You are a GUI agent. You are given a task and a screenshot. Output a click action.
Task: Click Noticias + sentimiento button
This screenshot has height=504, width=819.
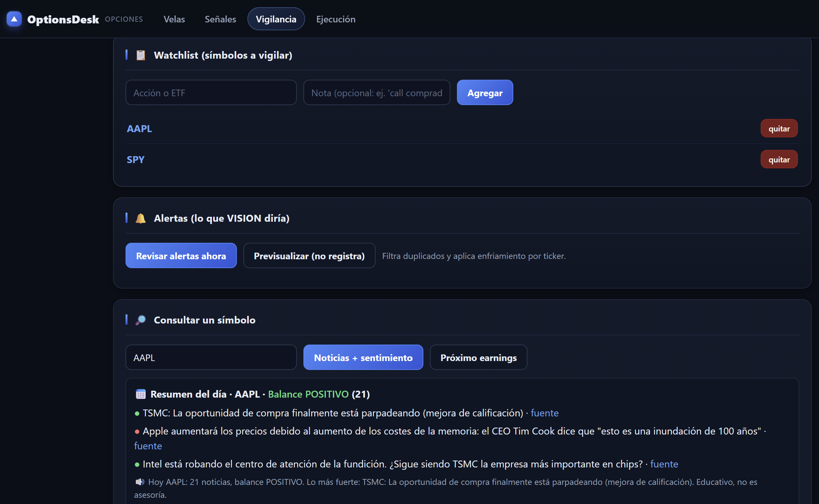coord(363,357)
